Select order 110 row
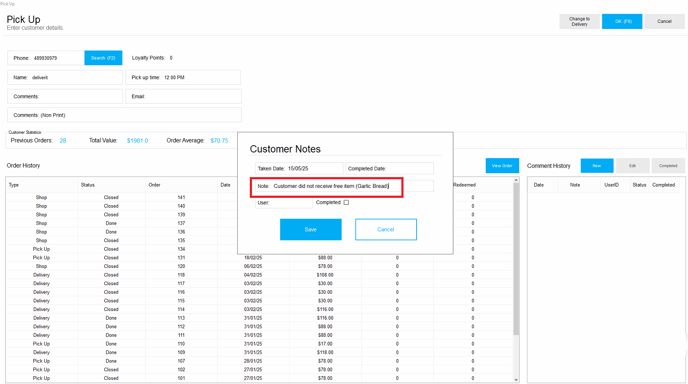The image size is (688, 384). [x=259, y=344]
